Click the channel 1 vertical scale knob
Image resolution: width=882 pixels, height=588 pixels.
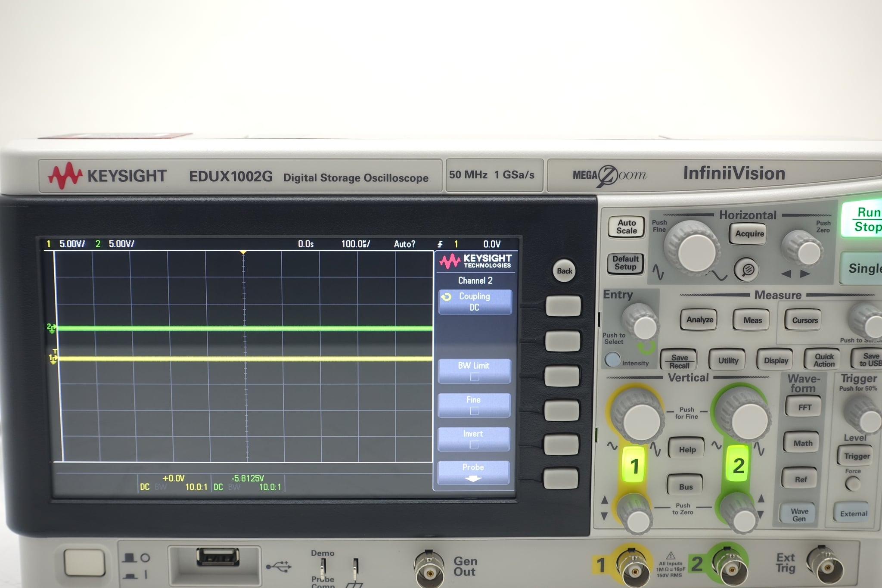(638, 416)
